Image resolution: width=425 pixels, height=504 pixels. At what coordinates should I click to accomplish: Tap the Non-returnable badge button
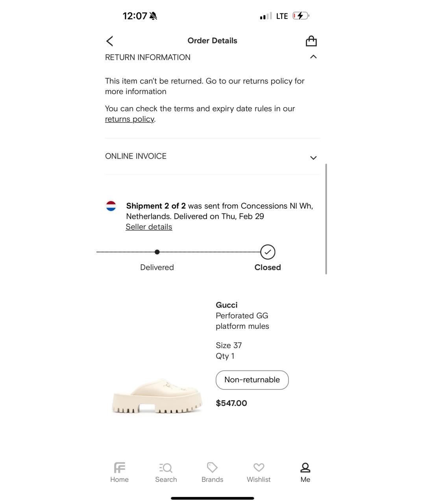point(252,380)
